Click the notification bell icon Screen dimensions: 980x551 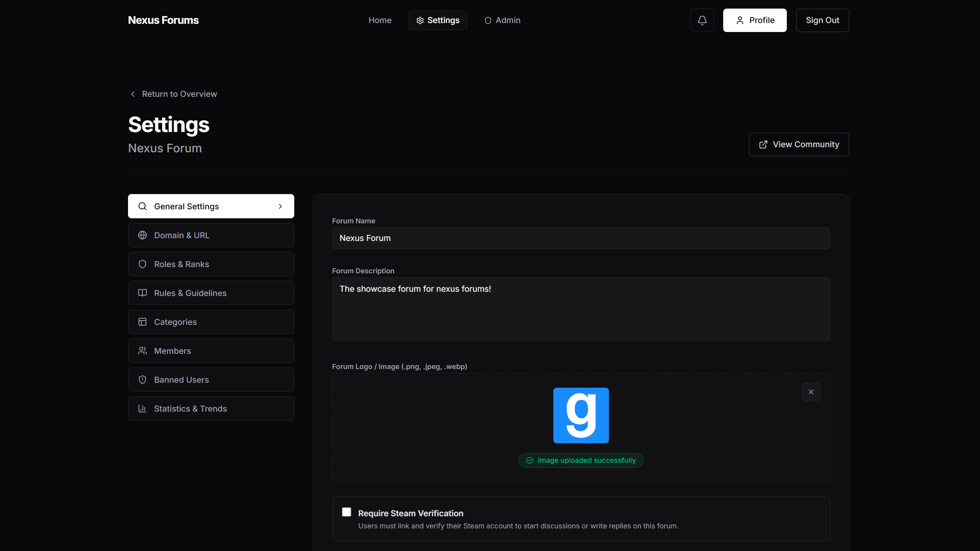(702, 20)
